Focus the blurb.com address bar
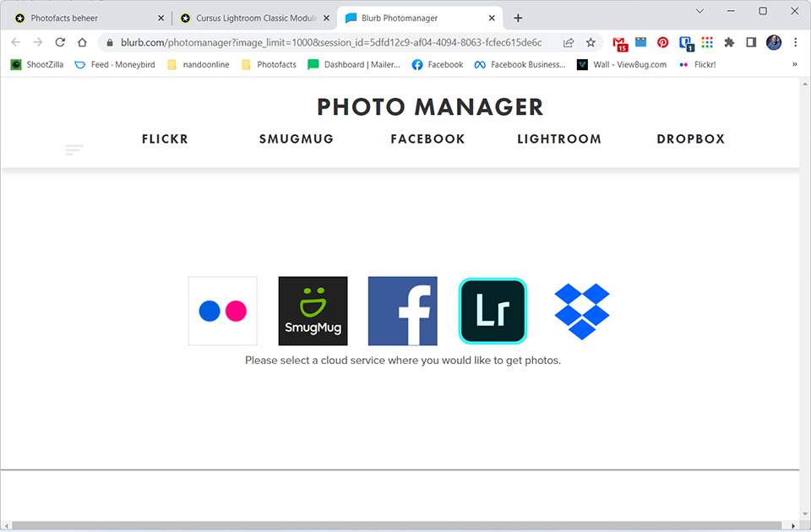This screenshot has height=532, width=811. click(331, 42)
